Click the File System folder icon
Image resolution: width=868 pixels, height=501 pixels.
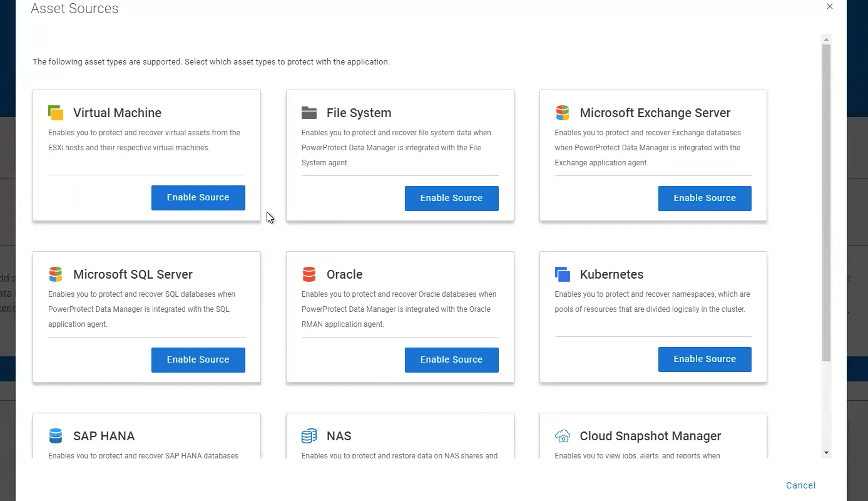click(x=309, y=113)
